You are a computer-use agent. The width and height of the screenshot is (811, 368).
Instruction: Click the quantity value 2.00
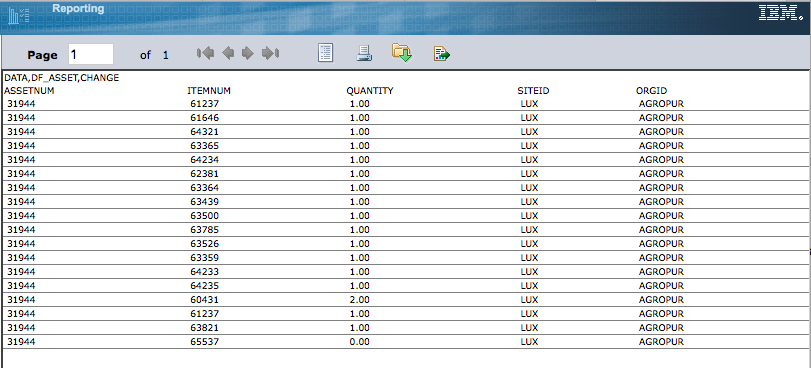click(x=360, y=299)
